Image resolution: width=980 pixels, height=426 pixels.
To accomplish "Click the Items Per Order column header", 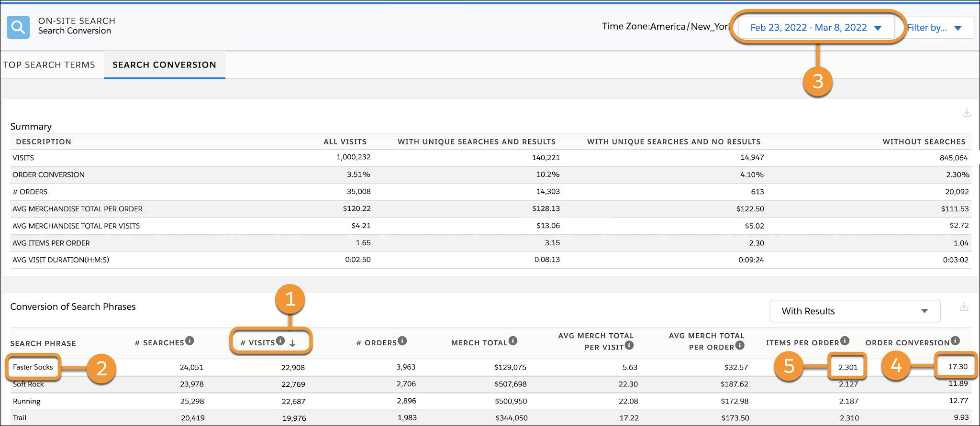I will tap(802, 343).
